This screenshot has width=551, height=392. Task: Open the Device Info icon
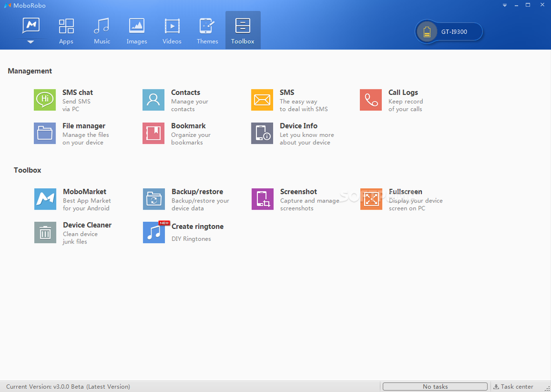262,134
